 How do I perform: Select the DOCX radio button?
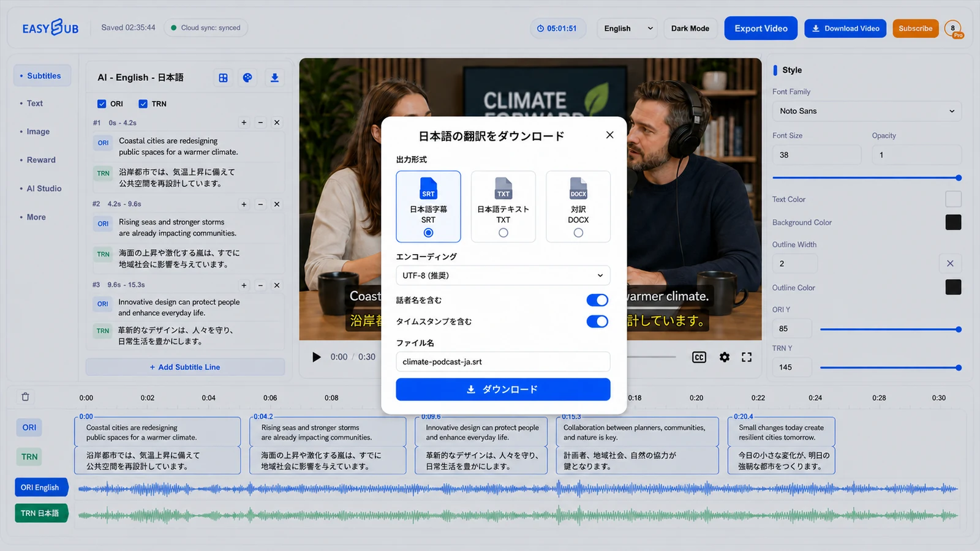pyautogui.click(x=578, y=233)
